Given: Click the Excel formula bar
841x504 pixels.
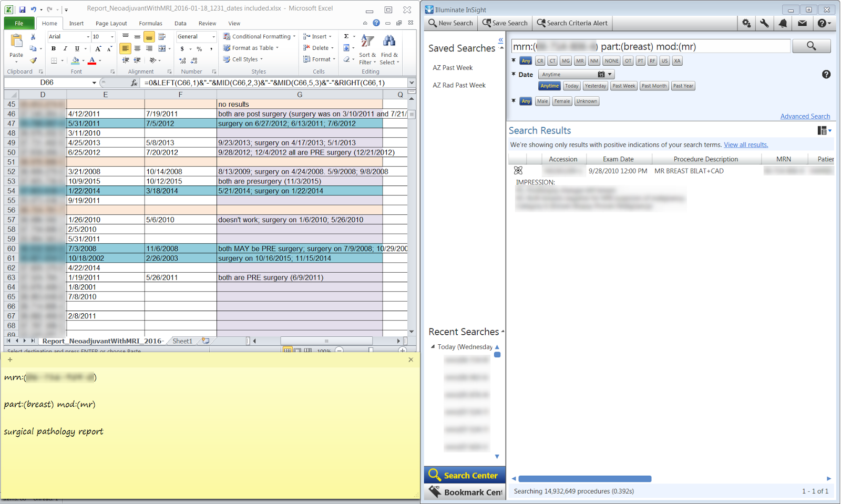Looking at the screenshot, I should tap(273, 83).
